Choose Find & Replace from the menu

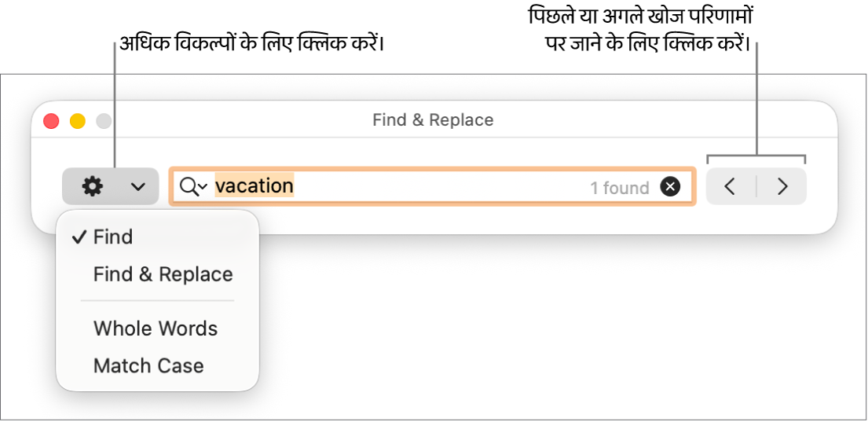coord(163,274)
